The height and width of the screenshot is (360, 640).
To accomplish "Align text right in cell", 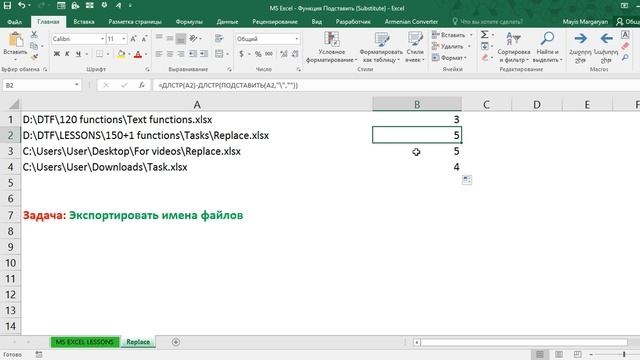I will (x=180, y=54).
